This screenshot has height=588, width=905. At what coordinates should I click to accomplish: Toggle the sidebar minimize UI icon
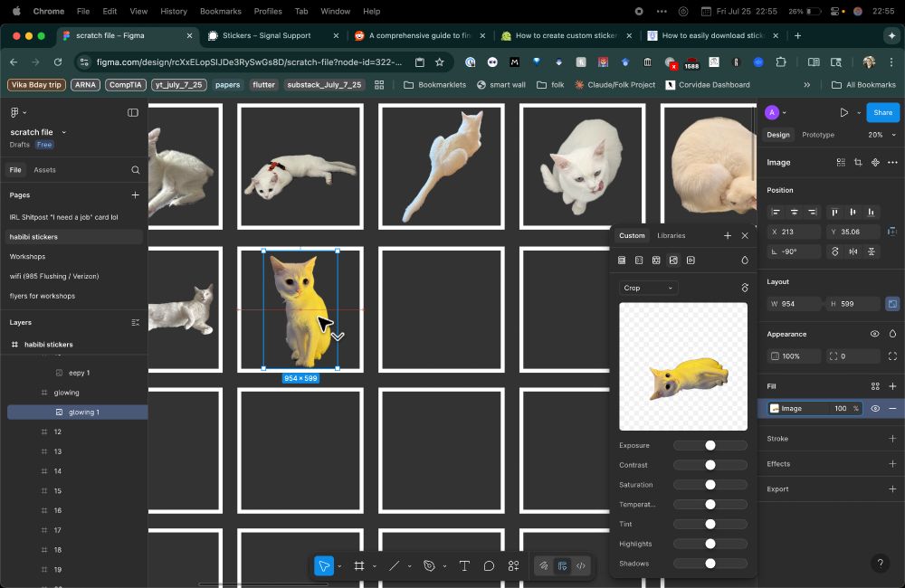tap(133, 112)
